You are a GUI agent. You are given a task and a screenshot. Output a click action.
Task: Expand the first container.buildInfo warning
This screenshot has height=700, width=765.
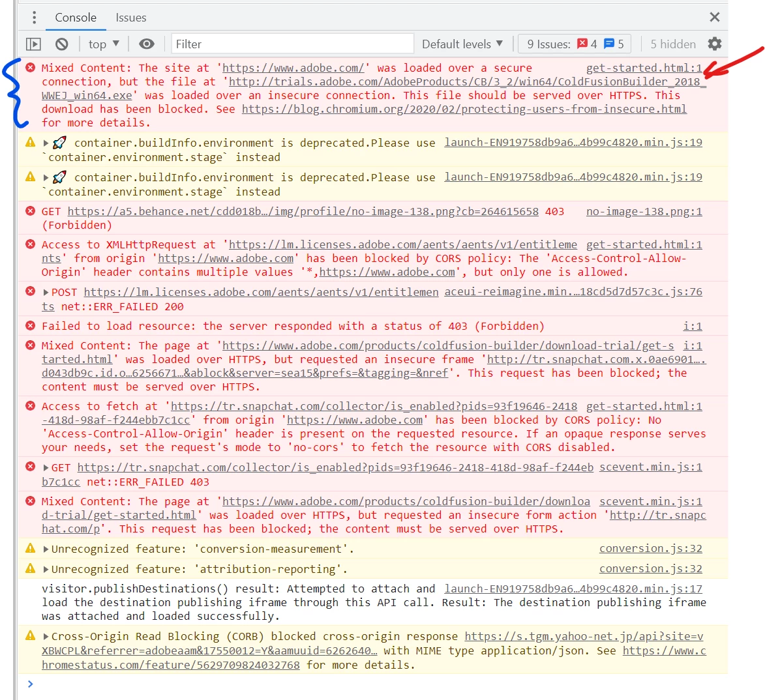pyautogui.click(x=46, y=143)
